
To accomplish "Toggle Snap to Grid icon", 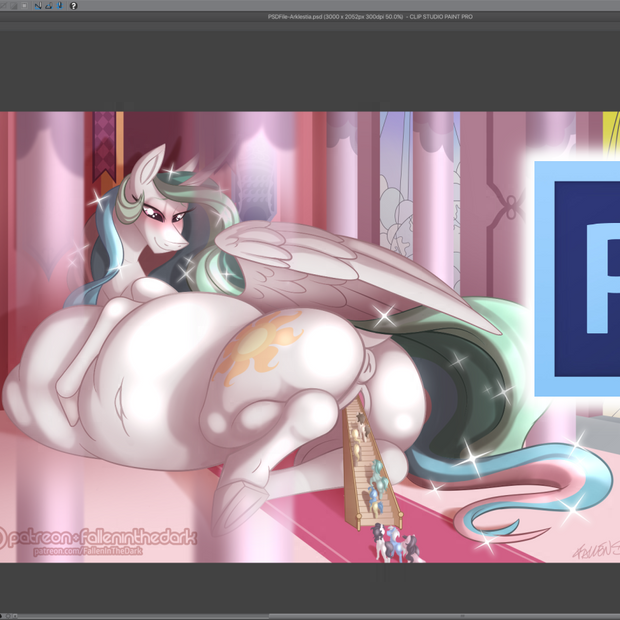I will pos(60,6).
